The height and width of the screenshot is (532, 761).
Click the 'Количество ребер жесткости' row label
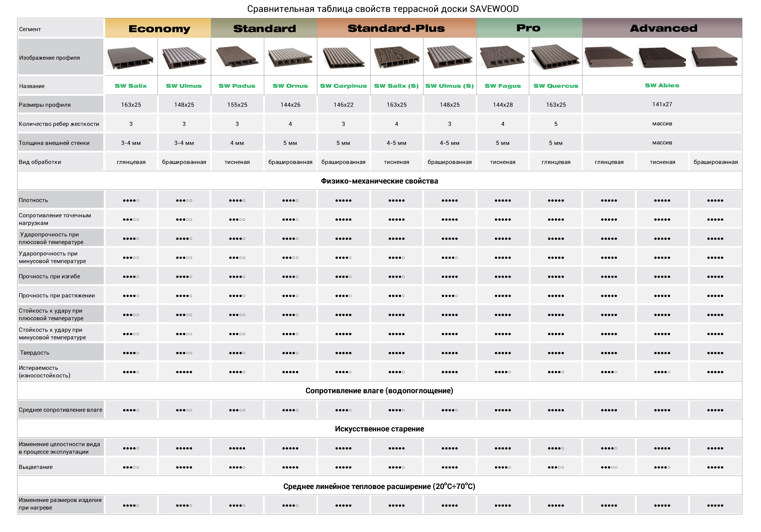coord(59,124)
